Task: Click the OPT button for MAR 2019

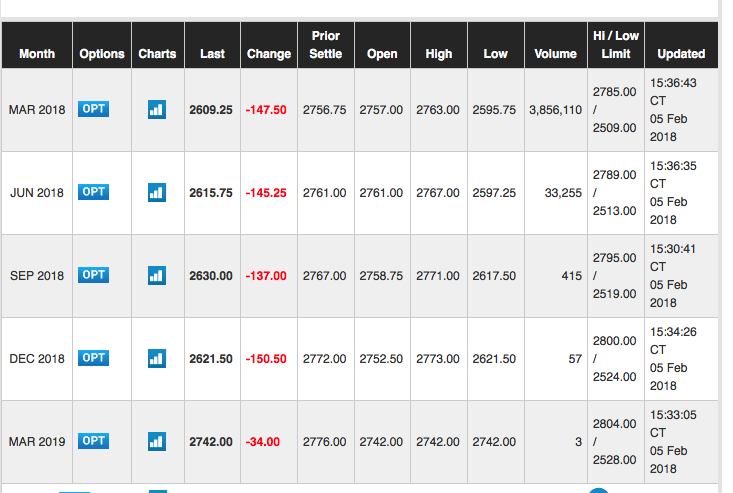Action: [93, 441]
